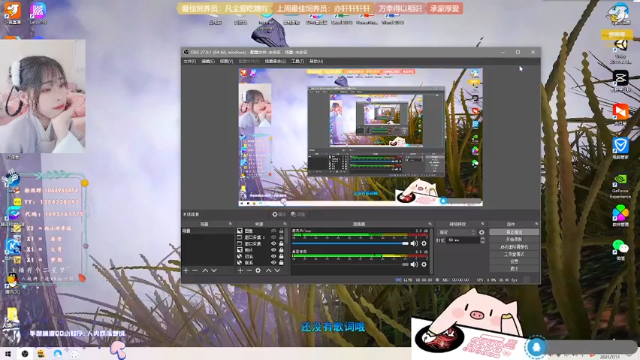Toggle lock on the last source

click(x=281, y=262)
